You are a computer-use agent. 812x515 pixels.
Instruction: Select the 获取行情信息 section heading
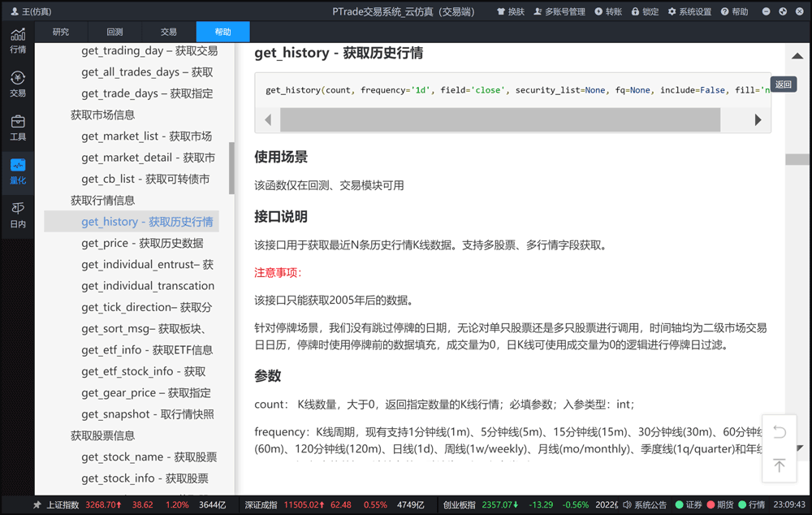click(102, 201)
